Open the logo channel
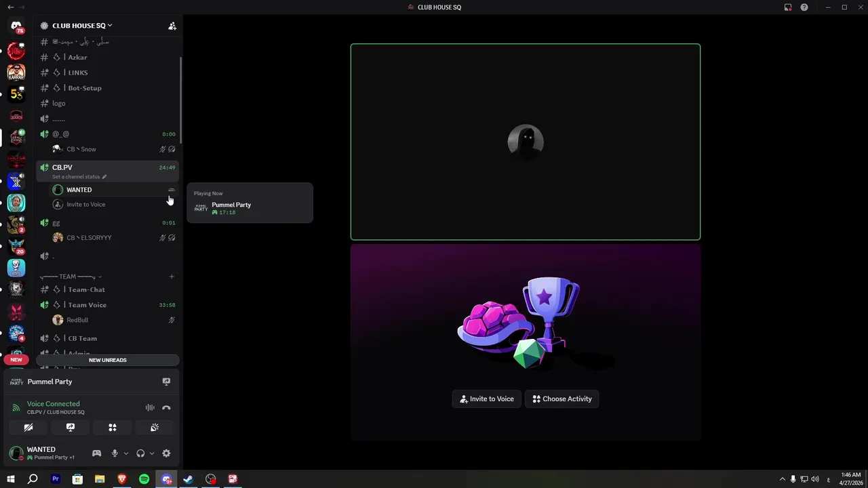 point(108,104)
